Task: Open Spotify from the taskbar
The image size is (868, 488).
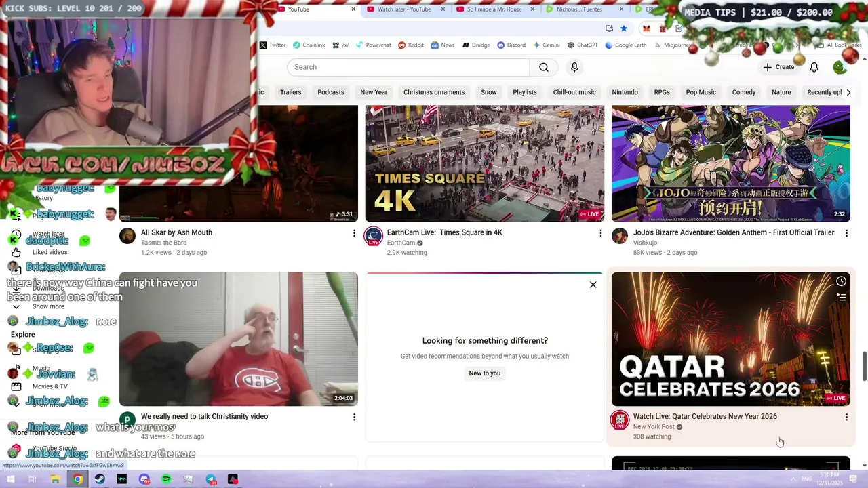Action: [x=166, y=479]
